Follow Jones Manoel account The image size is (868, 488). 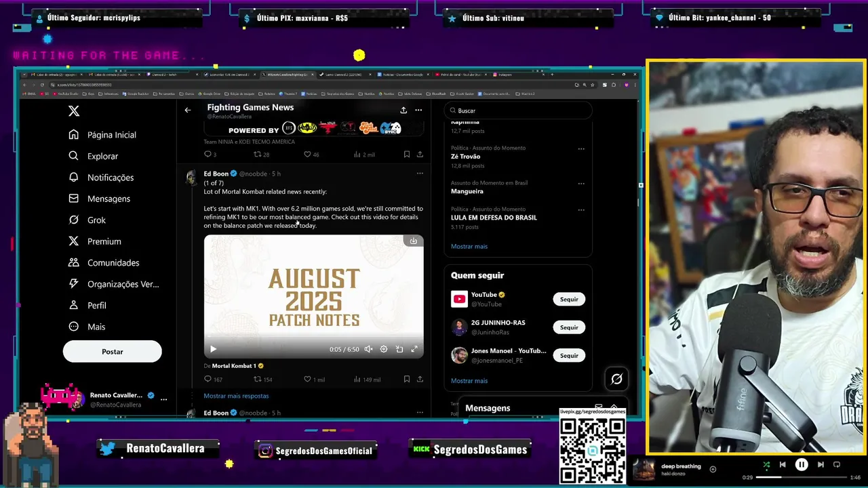point(569,356)
